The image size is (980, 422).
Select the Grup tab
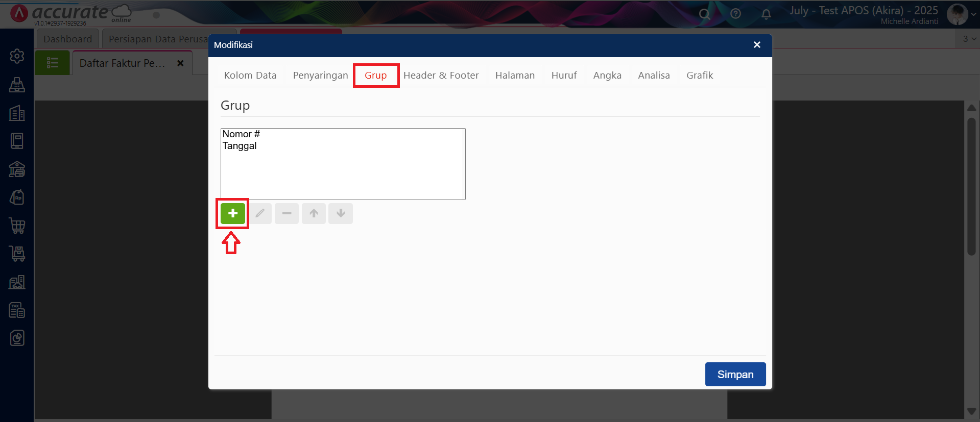point(376,76)
